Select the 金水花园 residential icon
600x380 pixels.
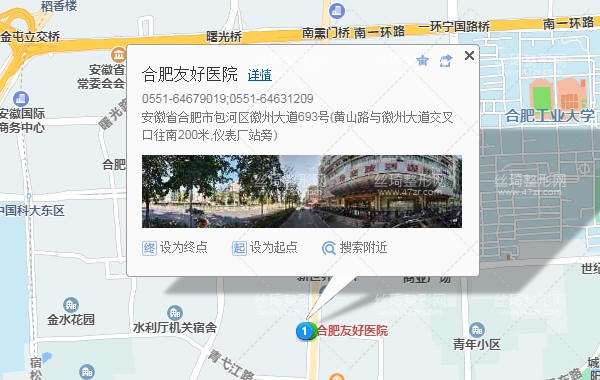(x=71, y=305)
